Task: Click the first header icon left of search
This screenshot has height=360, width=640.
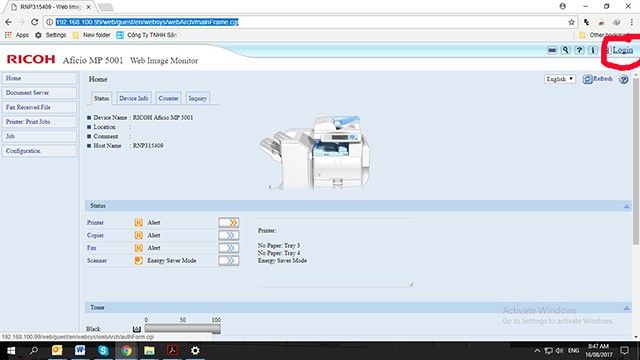Action: [x=552, y=50]
